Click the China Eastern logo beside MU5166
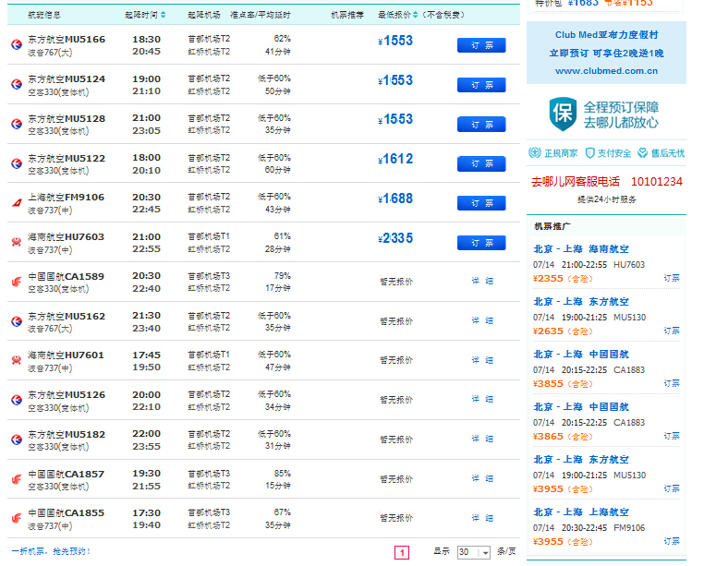The width and height of the screenshot is (728, 566). coord(17,44)
